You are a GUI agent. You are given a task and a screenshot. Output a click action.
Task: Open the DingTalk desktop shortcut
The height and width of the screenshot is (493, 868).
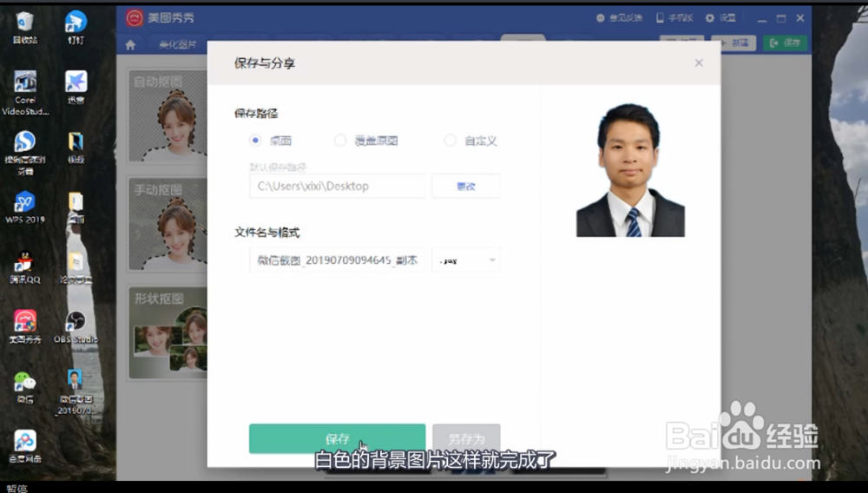[76, 26]
